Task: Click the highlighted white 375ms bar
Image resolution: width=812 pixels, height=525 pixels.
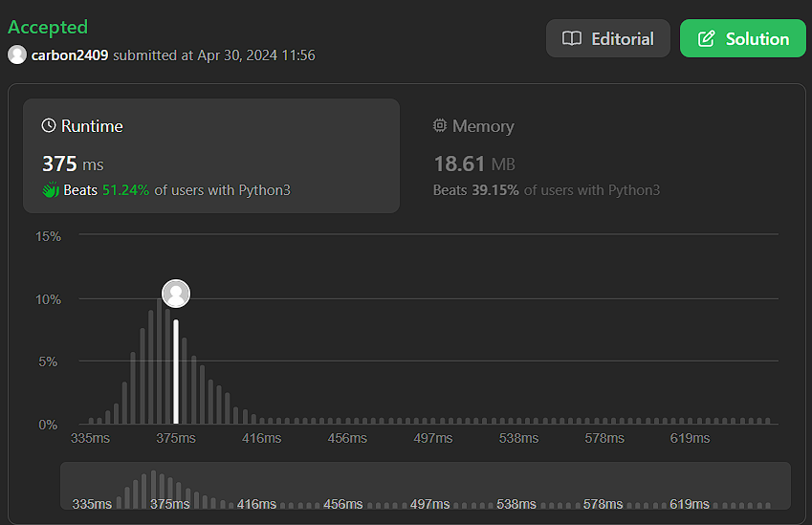Action: [x=176, y=372]
